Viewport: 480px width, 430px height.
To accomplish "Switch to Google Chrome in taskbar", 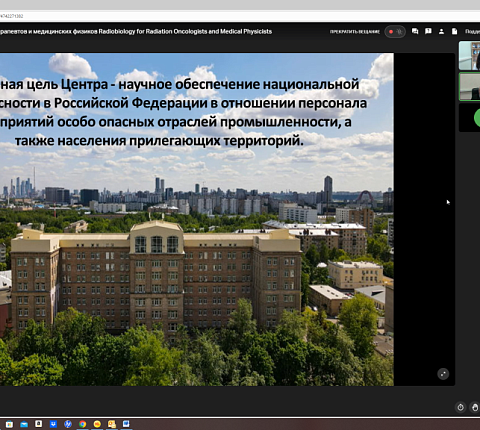I will pyautogui.click(x=83, y=424).
